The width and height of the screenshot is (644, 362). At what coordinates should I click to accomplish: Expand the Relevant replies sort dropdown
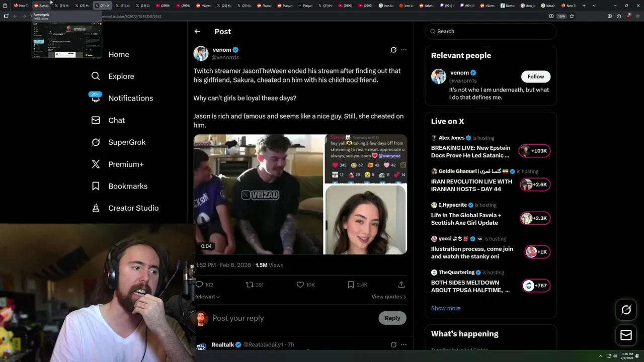[x=207, y=297]
